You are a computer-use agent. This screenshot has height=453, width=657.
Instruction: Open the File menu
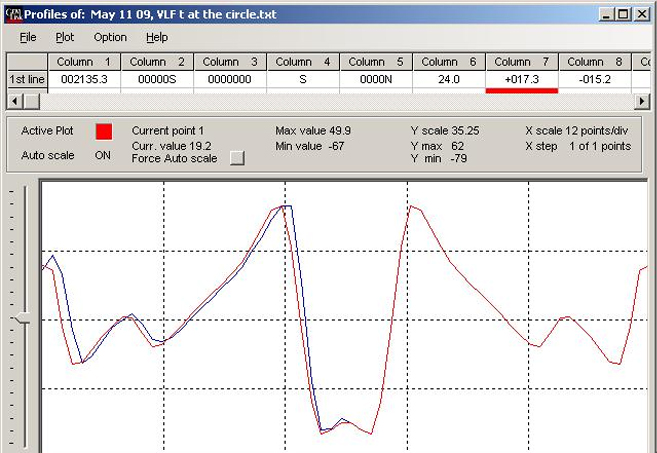(x=28, y=37)
